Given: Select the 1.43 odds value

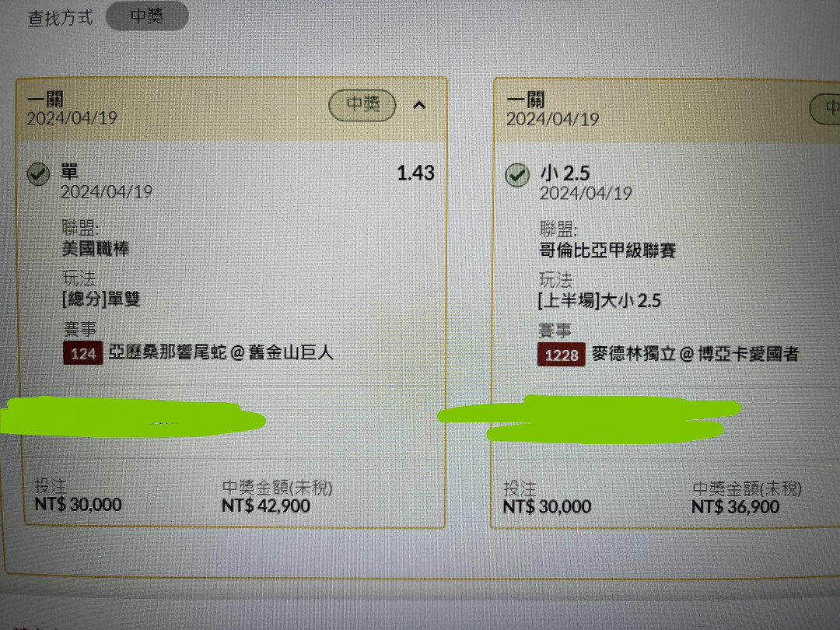Looking at the screenshot, I should point(415,173).
